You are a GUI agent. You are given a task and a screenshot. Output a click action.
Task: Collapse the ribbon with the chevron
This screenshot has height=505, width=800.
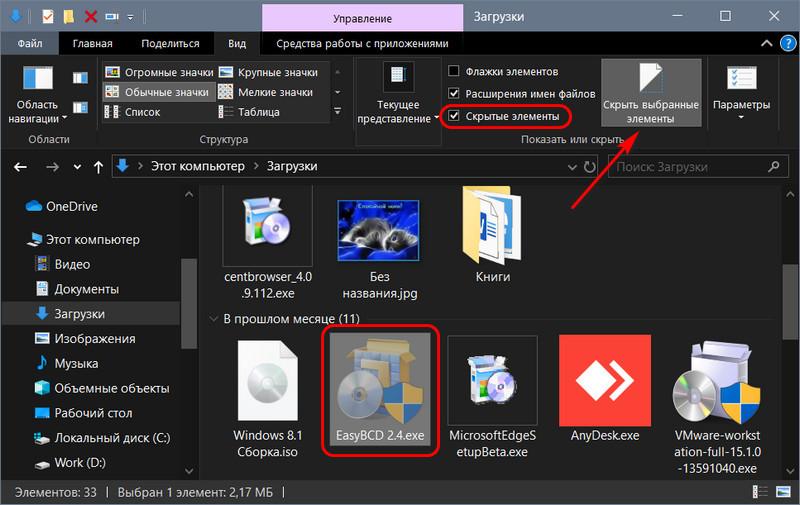[766, 43]
